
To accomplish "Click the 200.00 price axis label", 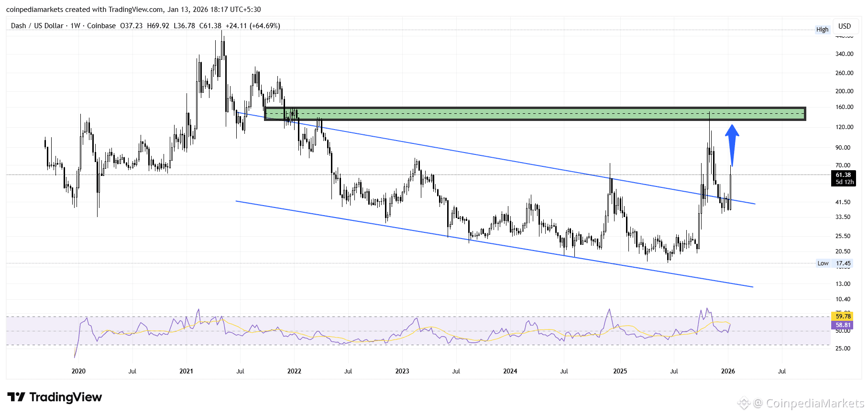I will (844, 91).
